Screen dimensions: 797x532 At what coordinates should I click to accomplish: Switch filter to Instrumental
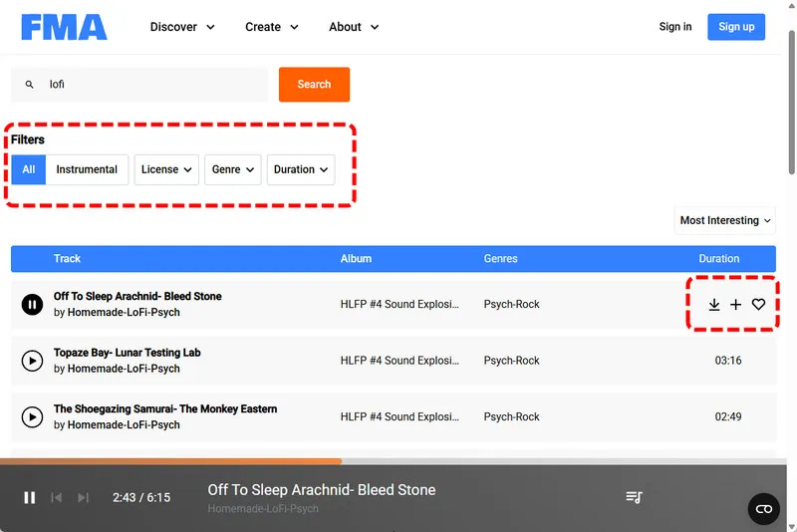coord(87,169)
